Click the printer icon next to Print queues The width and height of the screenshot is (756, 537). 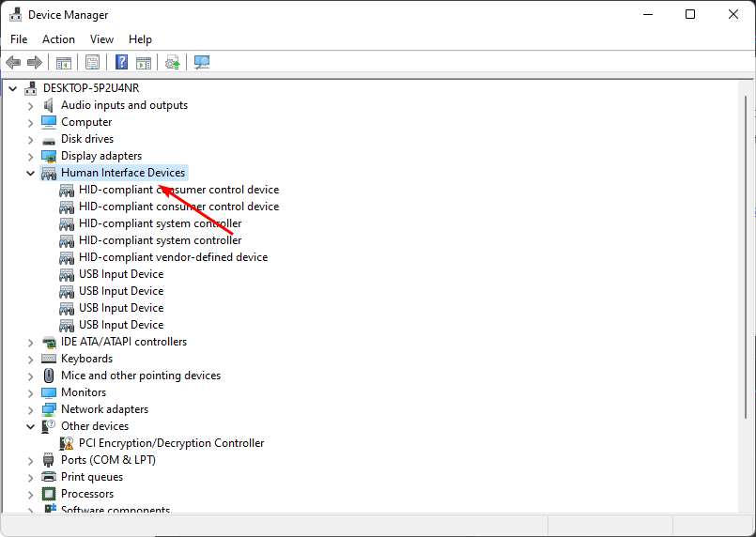coord(49,477)
